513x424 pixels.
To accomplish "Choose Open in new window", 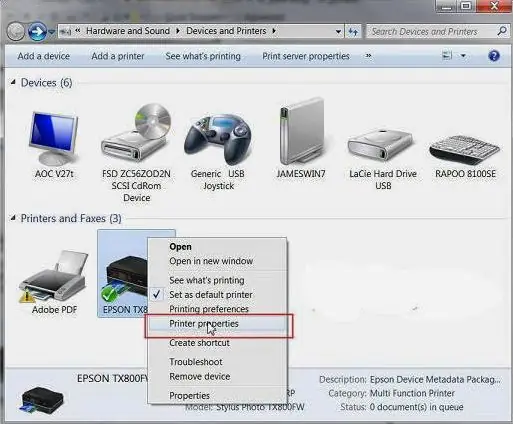I will (217, 261).
